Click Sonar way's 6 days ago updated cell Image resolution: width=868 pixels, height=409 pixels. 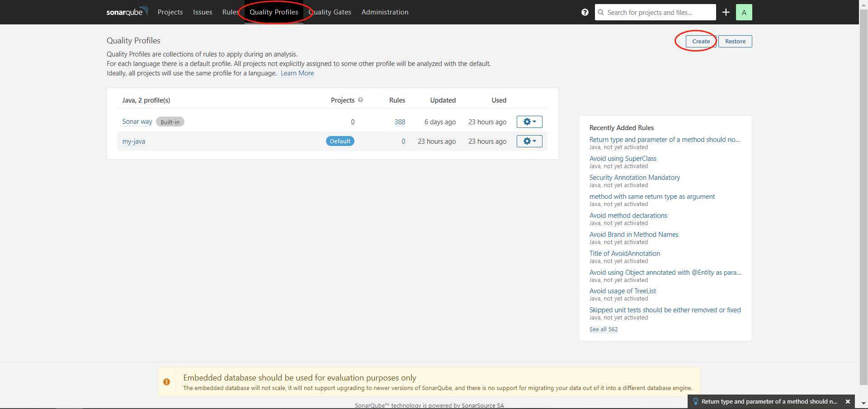click(440, 122)
